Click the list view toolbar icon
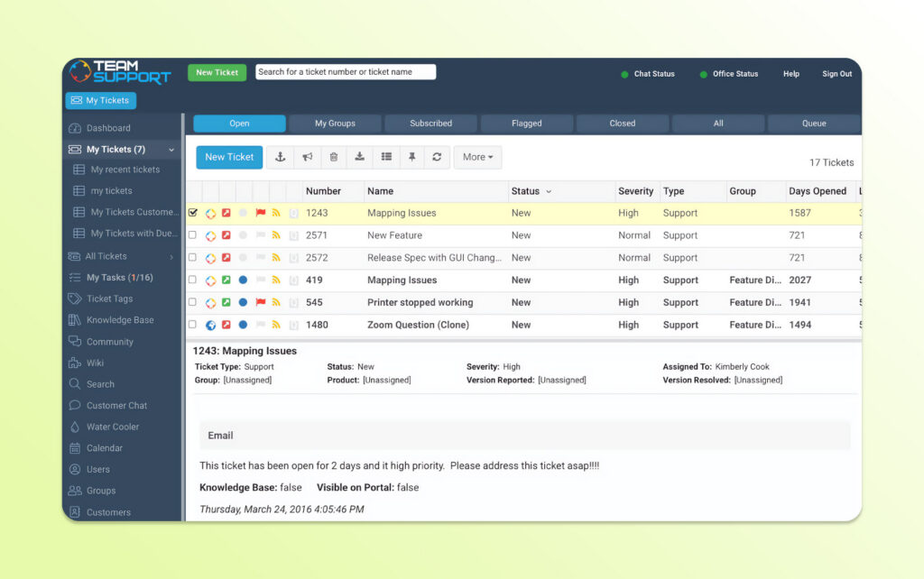Image resolution: width=924 pixels, height=579 pixels. tap(386, 157)
